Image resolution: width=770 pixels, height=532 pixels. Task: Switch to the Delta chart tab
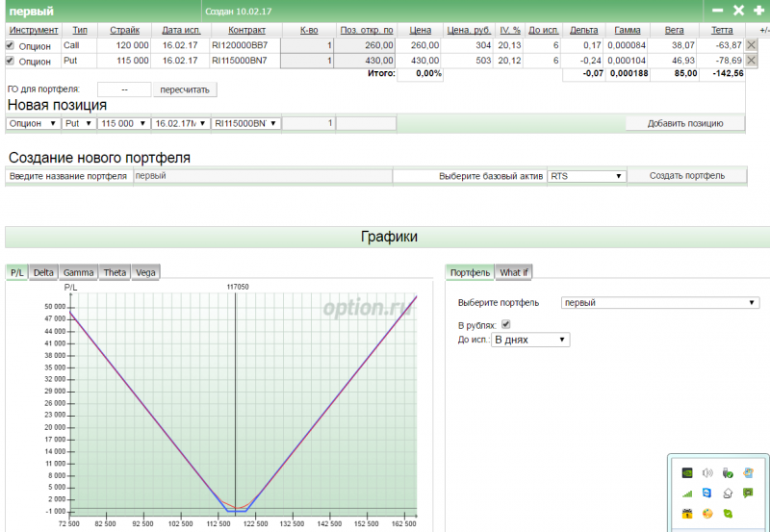(x=43, y=272)
